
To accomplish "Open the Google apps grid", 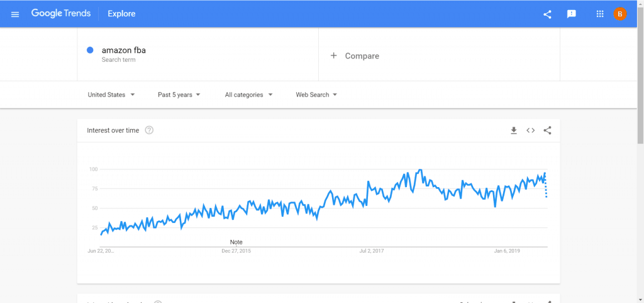I will point(599,14).
